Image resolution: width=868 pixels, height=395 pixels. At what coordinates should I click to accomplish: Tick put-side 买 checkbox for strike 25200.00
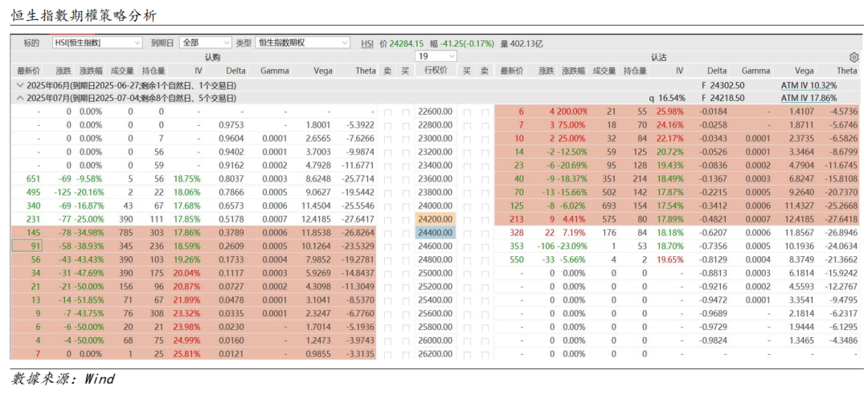[x=467, y=286]
